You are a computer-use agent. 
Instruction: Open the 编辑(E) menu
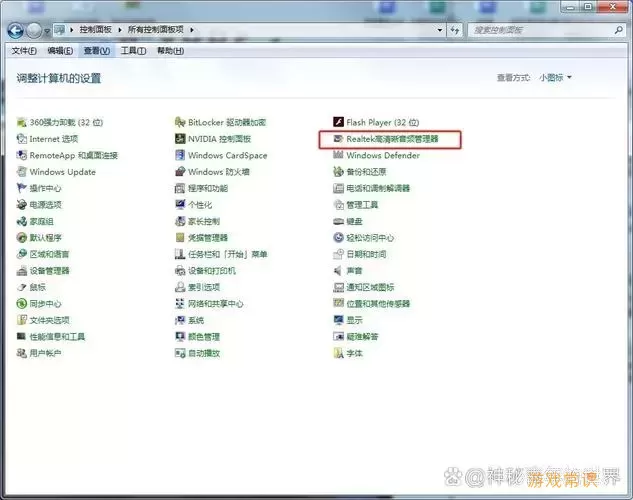point(60,51)
